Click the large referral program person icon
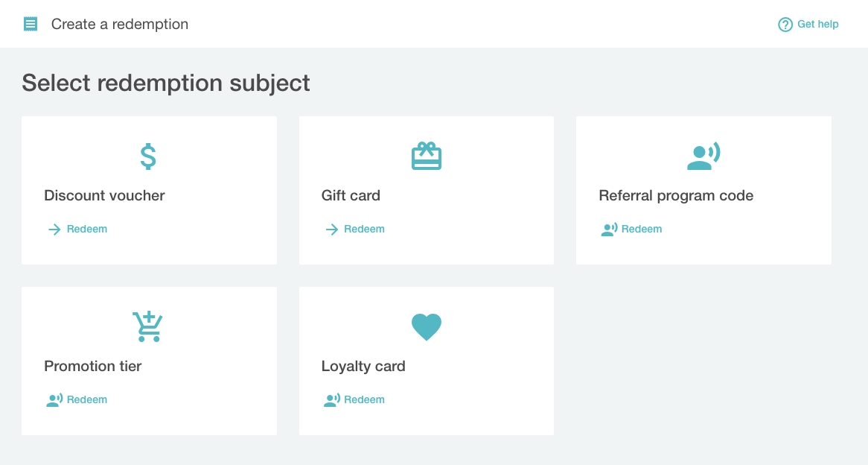This screenshot has width=868, height=465. pos(703,156)
